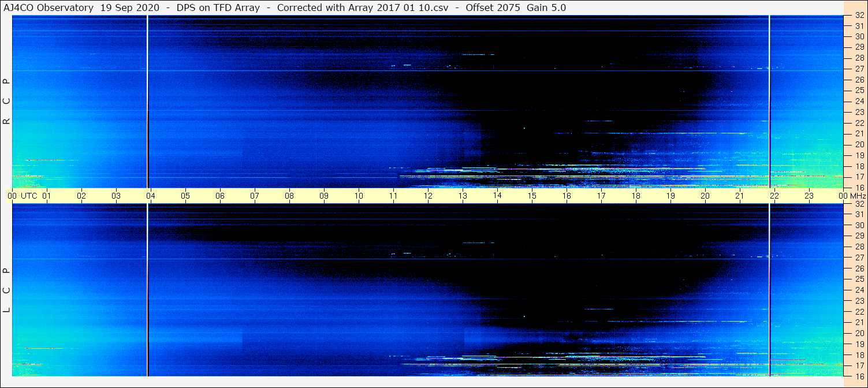Select hour "19" on the UTC time axis
Viewport: 868px width, 388px height.
[670, 196]
